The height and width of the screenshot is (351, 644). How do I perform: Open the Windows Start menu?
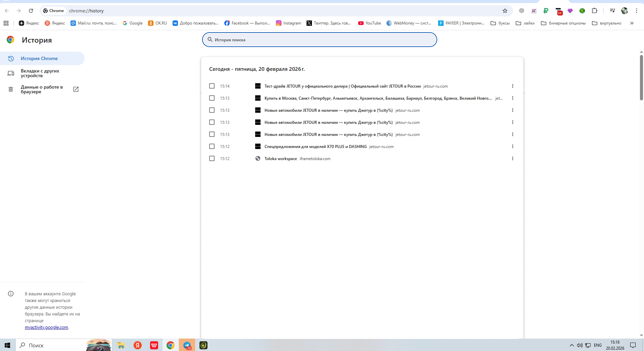pos(8,345)
